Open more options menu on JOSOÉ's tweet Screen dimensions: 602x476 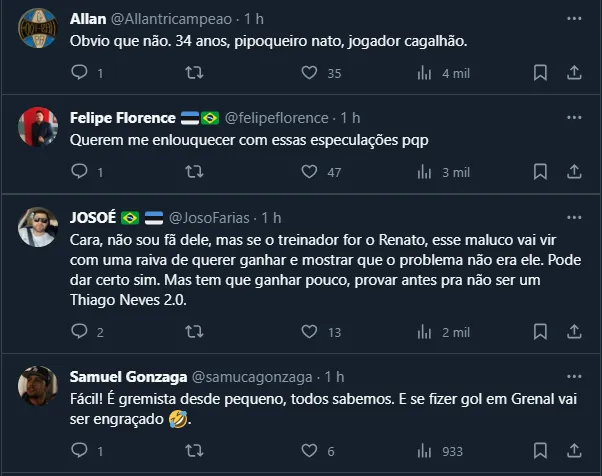click(575, 217)
